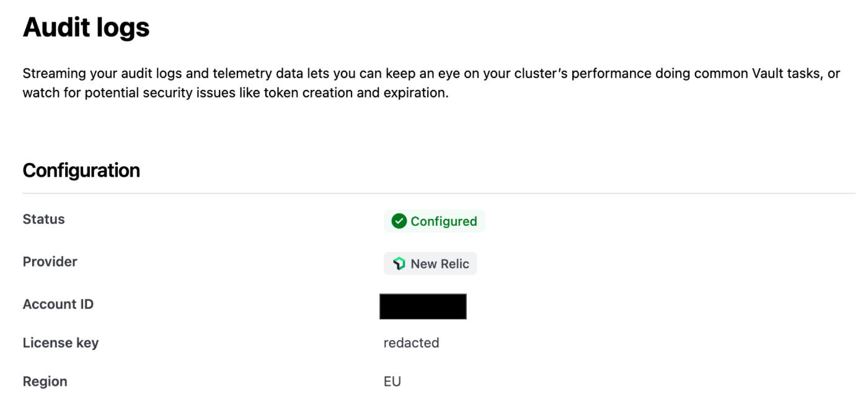
Task: Click the 'token creation and expiration' description line
Action: (x=236, y=94)
